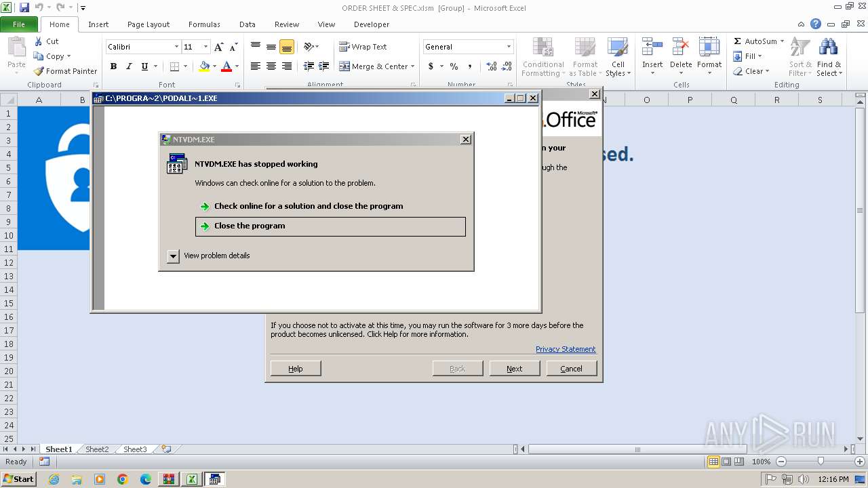Click Decrease Indent icon
This screenshot has width=868, height=488.
tap(309, 66)
